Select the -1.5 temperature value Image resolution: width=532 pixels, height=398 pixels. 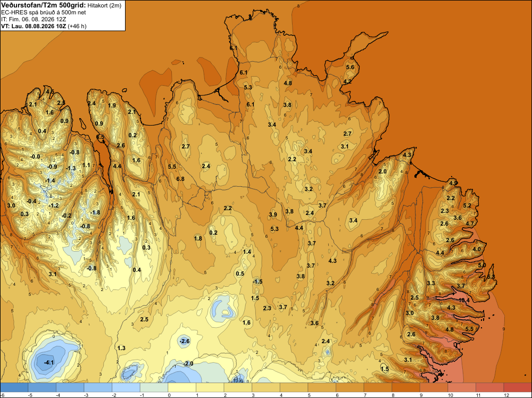coord(257,281)
